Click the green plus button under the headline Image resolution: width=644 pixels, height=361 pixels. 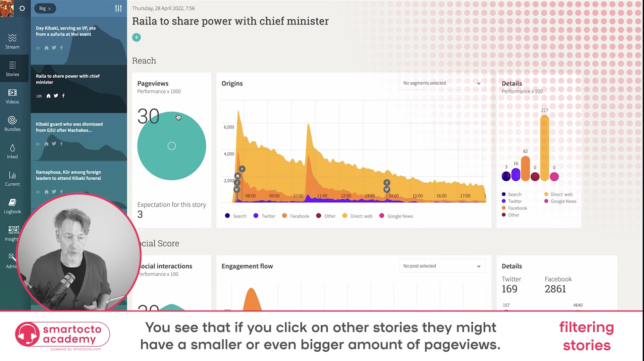136,38
